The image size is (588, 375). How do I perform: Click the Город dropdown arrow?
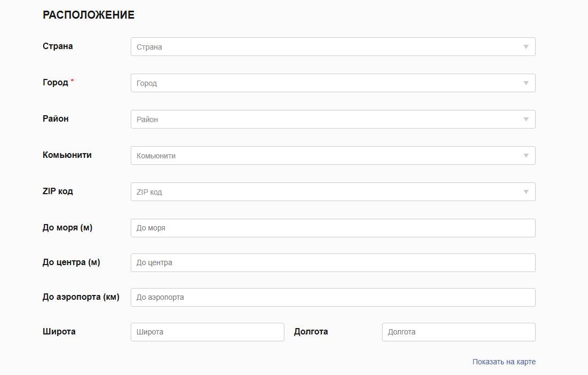point(526,83)
